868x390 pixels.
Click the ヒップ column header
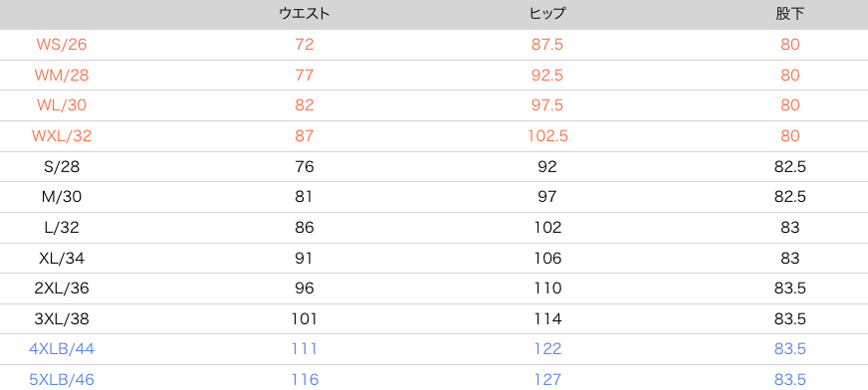tap(546, 14)
